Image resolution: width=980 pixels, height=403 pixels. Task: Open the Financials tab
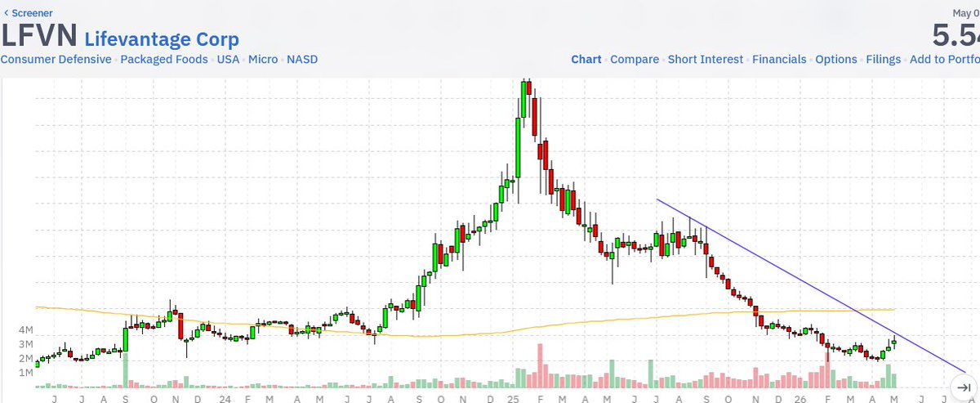point(779,60)
